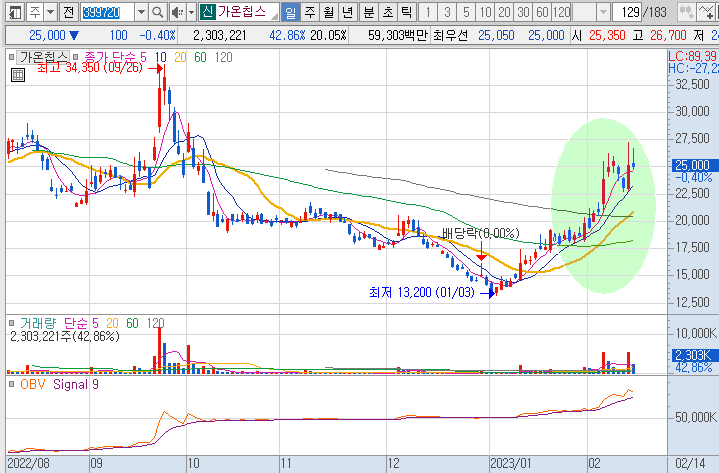This screenshot has height=473, width=719.
Task: Click the 가온칩스 stock name box
Action: coord(247,12)
